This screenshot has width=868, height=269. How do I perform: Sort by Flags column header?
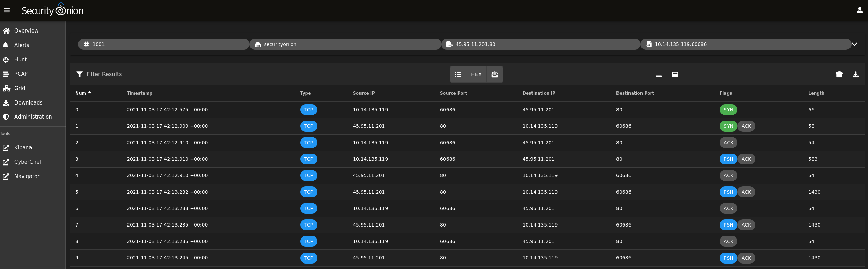click(726, 93)
